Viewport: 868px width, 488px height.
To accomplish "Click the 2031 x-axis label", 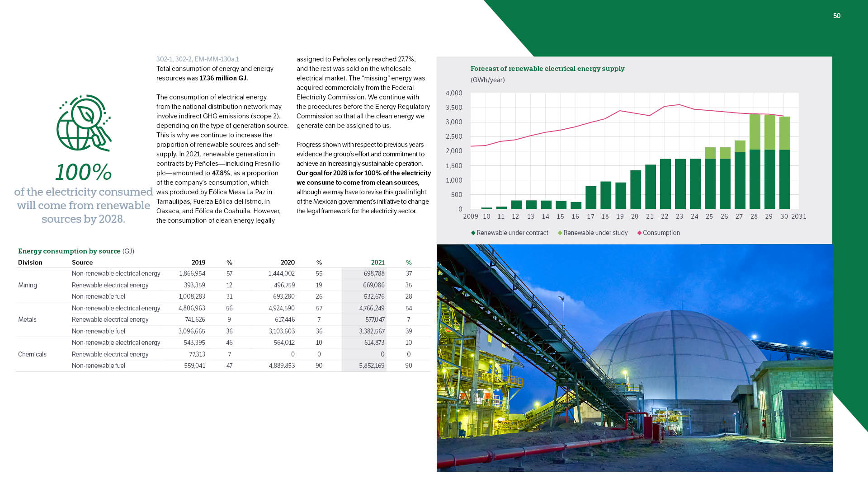I will coord(799,216).
